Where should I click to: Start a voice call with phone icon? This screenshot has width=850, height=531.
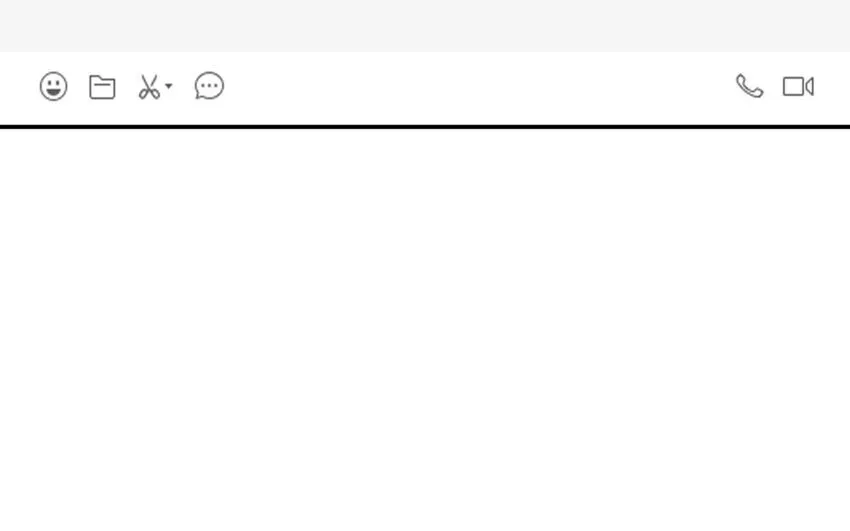(x=750, y=86)
